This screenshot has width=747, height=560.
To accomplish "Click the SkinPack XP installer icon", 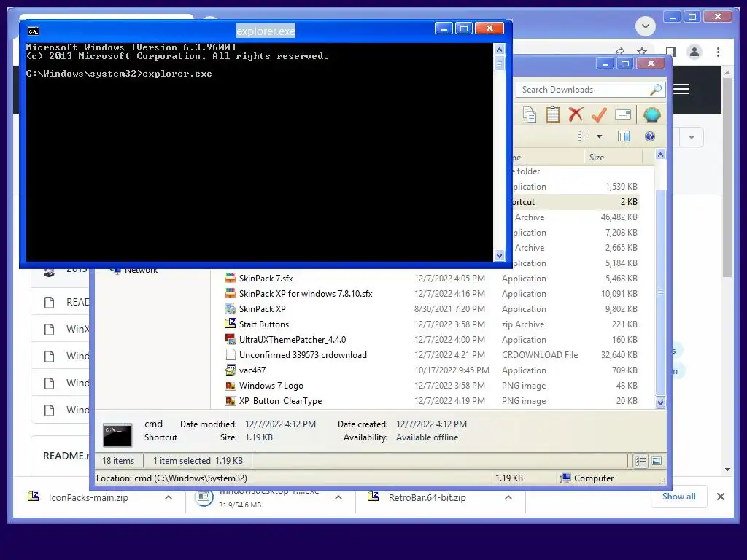I will (x=231, y=308).
